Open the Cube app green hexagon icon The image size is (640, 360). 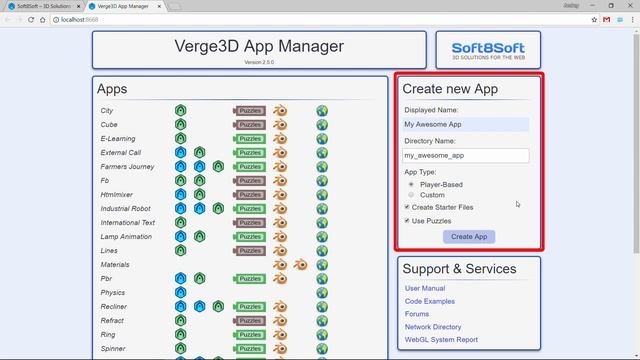tap(180, 124)
